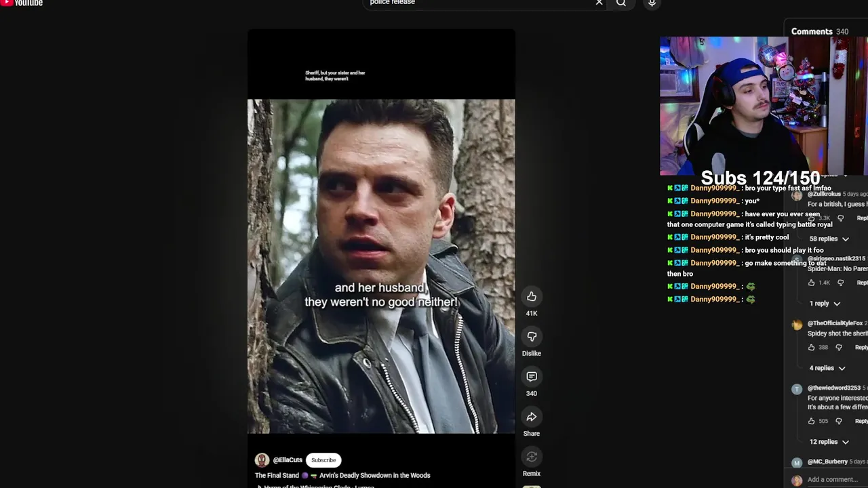
Task: Click the Shorts video frame to pause
Action: [x=381, y=266]
